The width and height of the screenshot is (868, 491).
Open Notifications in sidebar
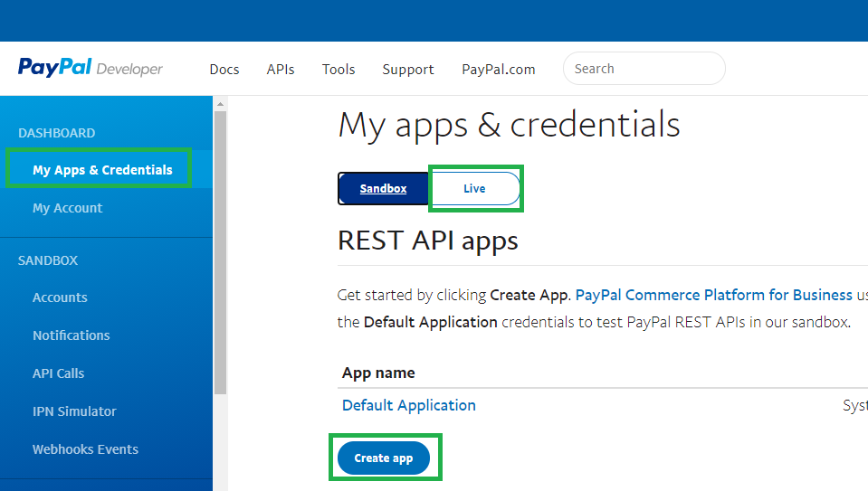[x=71, y=335]
